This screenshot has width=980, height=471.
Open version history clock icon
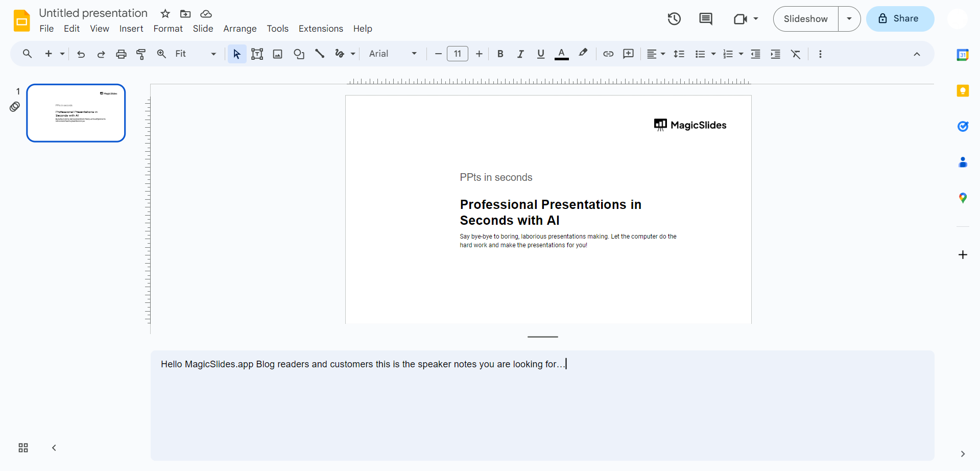674,19
